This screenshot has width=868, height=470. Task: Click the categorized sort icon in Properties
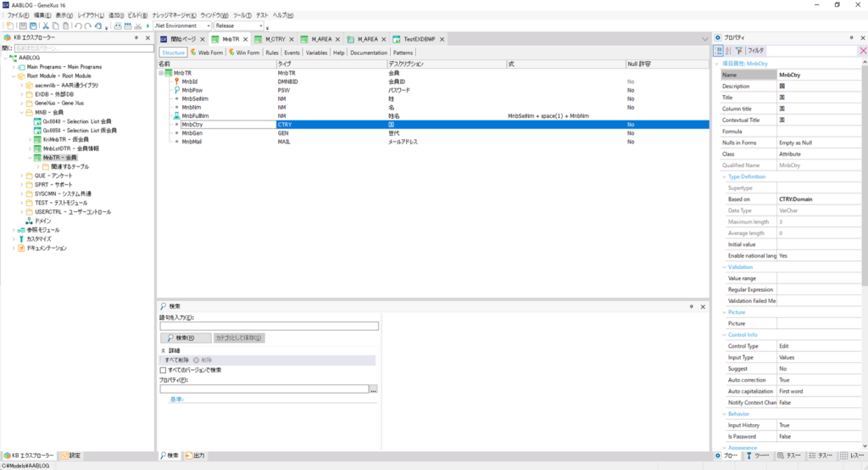[719, 51]
